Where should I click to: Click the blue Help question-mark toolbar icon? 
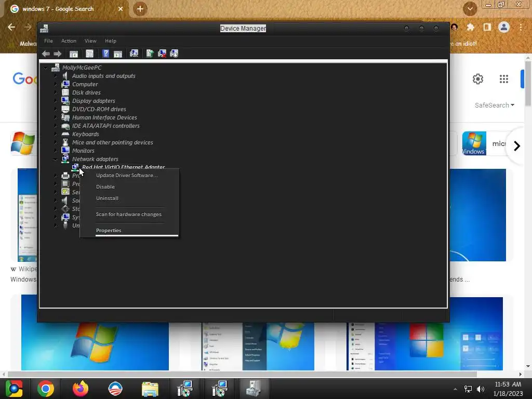(105, 54)
